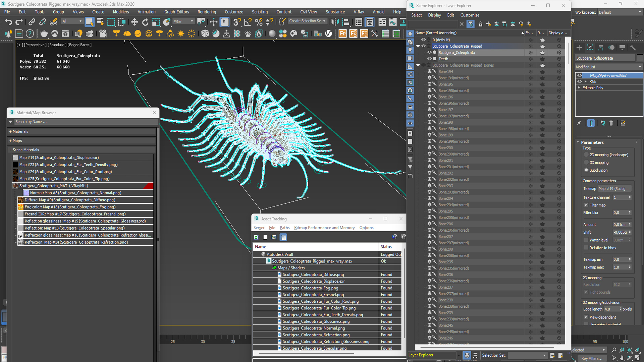The width and height of the screenshot is (644, 362).
Task: Click Texmap channel input field
Action: (622, 197)
